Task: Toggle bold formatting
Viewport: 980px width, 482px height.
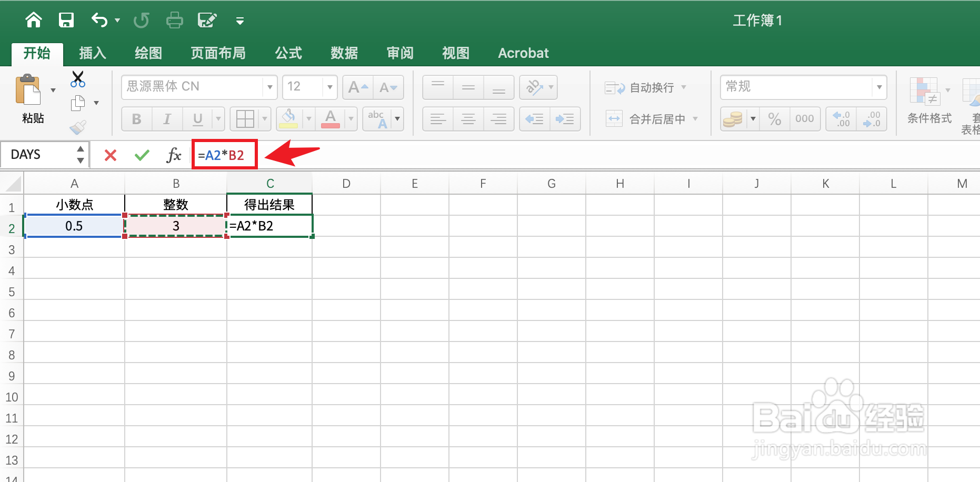Action: point(136,119)
